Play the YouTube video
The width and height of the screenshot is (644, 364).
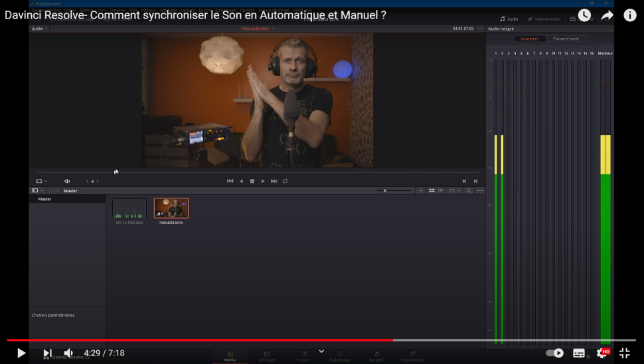21,353
